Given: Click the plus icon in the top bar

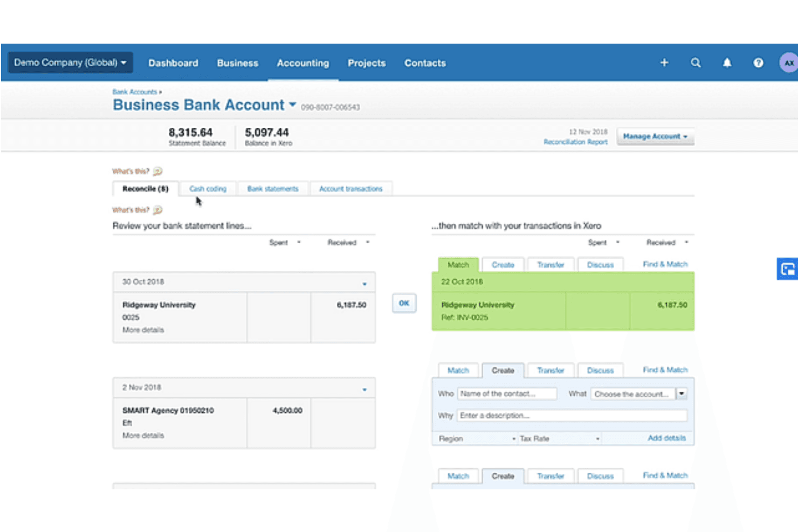Looking at the screenshot, I should (664, 63).
